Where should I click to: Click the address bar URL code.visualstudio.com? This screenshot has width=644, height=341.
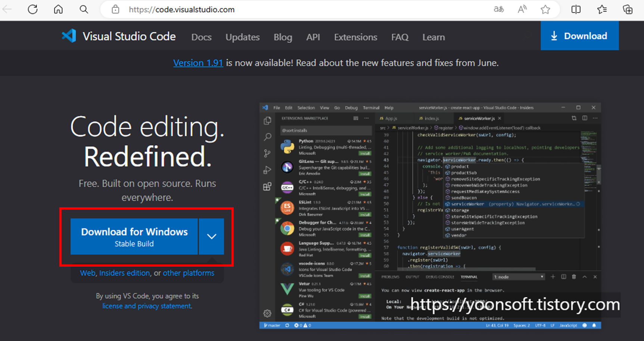(182, 10)
